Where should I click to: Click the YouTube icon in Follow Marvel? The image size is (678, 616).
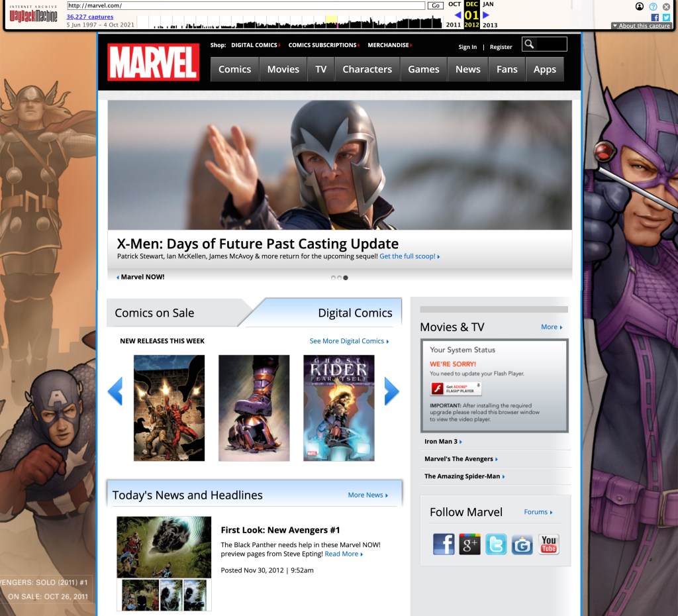[548, 544]
